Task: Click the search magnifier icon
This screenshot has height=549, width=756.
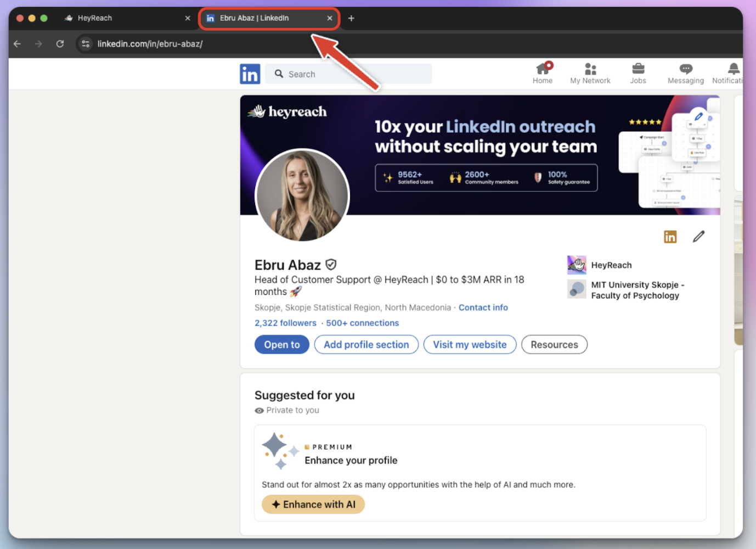Action: (279, 74)
